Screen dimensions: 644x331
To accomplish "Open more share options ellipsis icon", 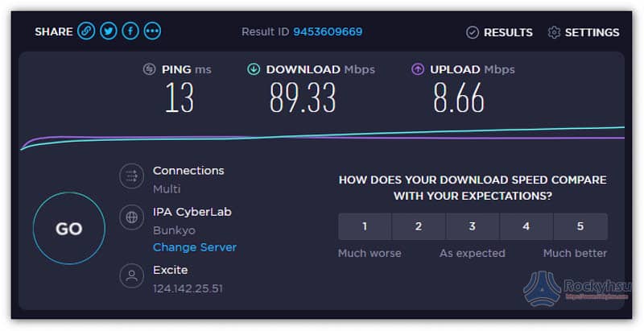I will [x=152, y=31].
